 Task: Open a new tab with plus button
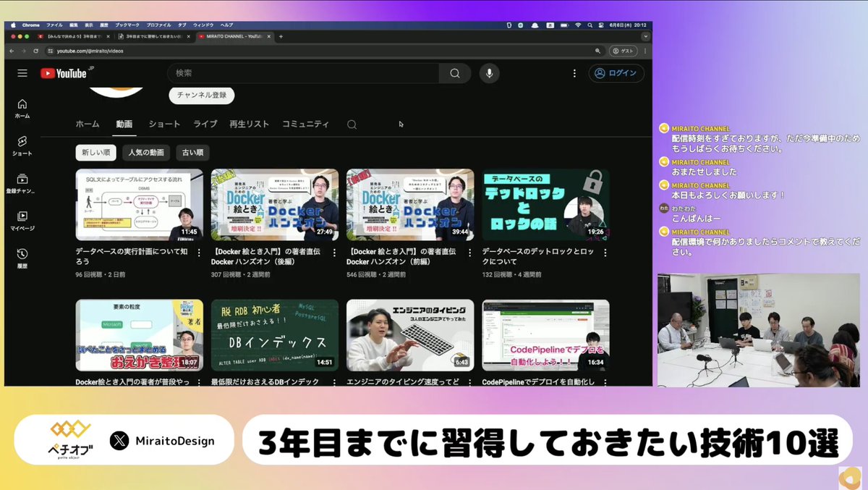281,36
